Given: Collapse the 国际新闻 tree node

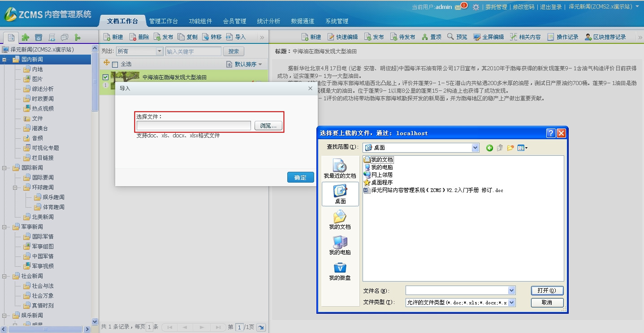Looking at the screenshot, I should (5, 168).
